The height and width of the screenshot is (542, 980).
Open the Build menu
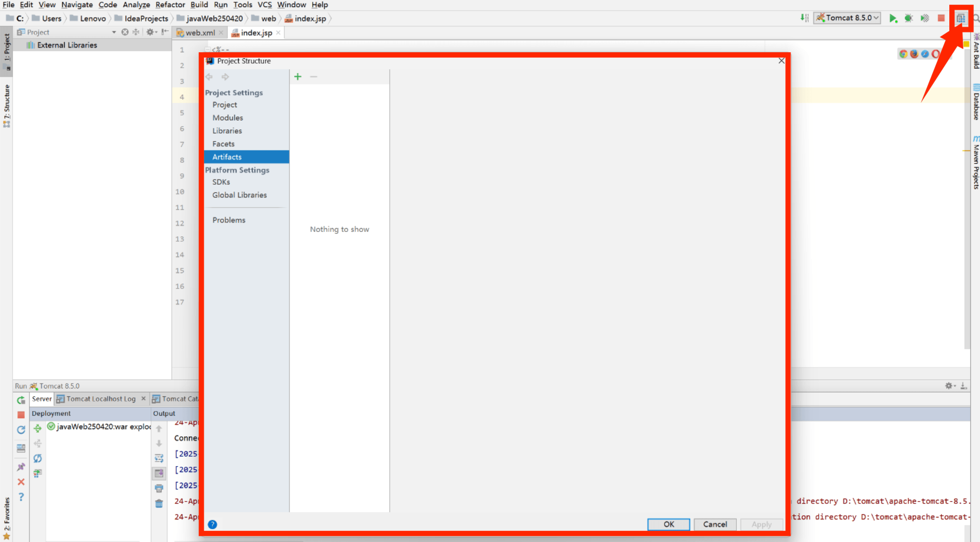tap(199, 5)
